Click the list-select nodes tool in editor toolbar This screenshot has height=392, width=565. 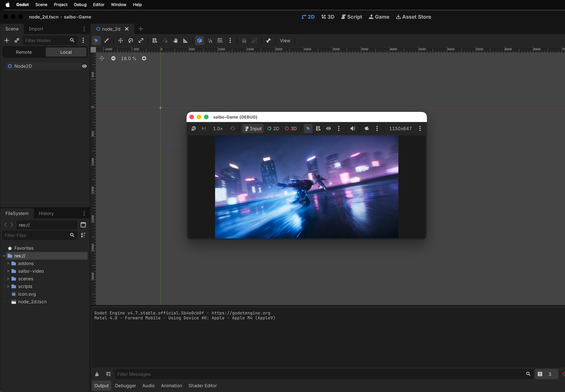[x=155, y=40]
